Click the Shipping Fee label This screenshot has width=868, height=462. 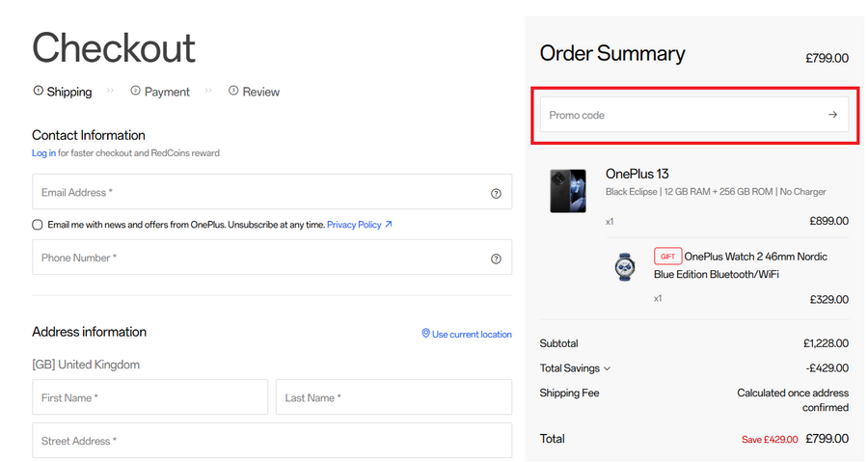click(x=570, y=393)
